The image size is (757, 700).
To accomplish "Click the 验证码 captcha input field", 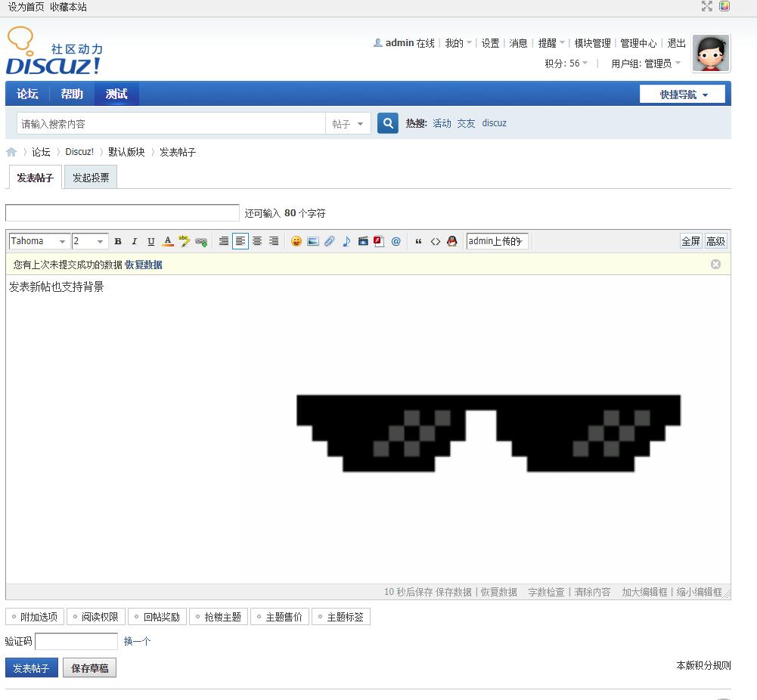I will (76, 641).
